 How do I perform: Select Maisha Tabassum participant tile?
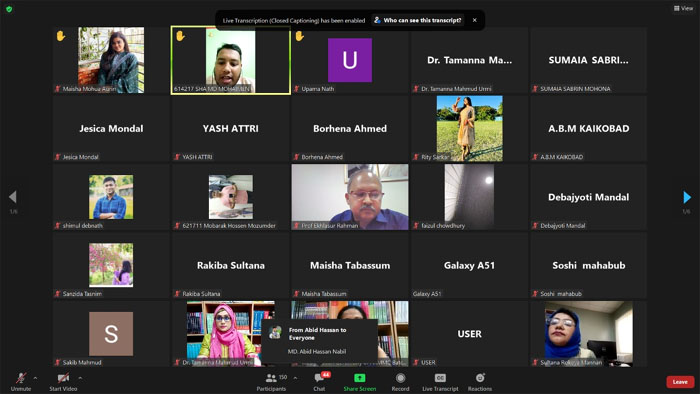click(350, 265)
